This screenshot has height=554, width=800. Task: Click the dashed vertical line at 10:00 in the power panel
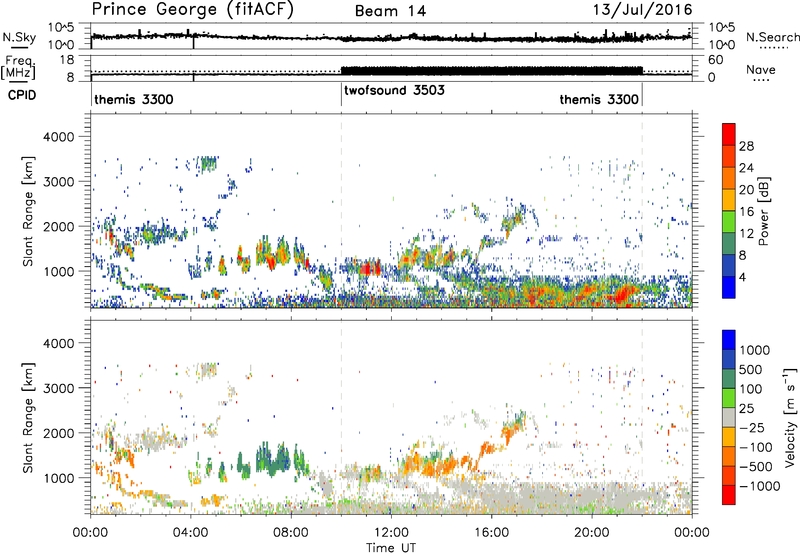[x=341, y=211]
